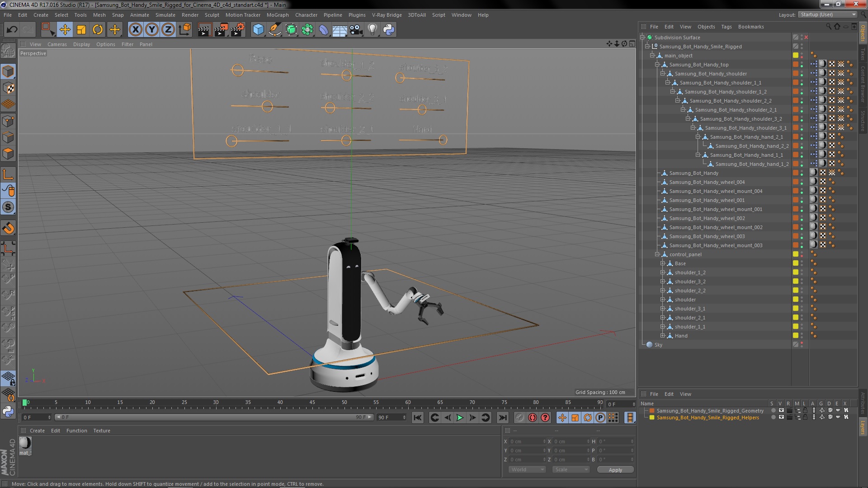Open the Character menu

point(306,15)
